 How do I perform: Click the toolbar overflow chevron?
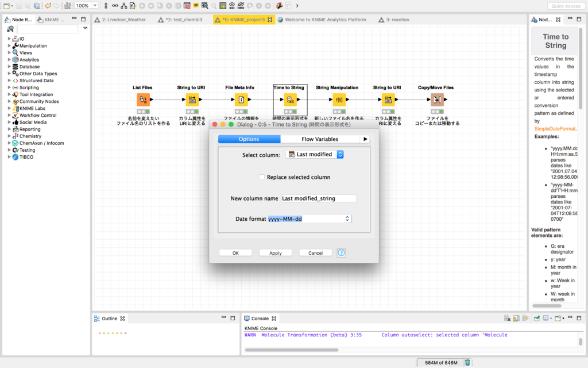click(x=297, y=6)
